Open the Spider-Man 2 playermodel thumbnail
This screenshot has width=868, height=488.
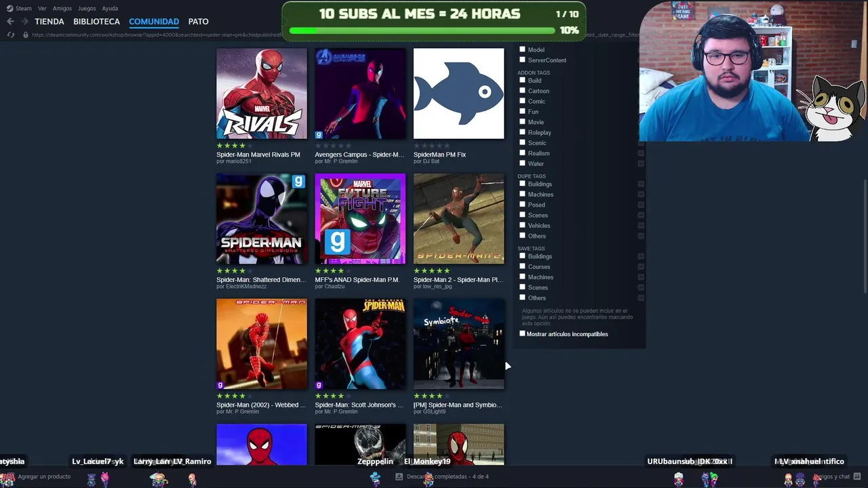(459, 219)
